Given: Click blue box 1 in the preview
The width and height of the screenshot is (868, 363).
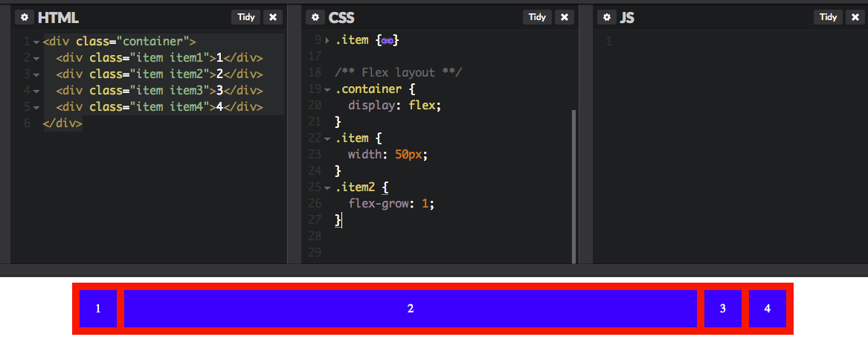Looking at the screenshot, I should click(x=98, y=309).
